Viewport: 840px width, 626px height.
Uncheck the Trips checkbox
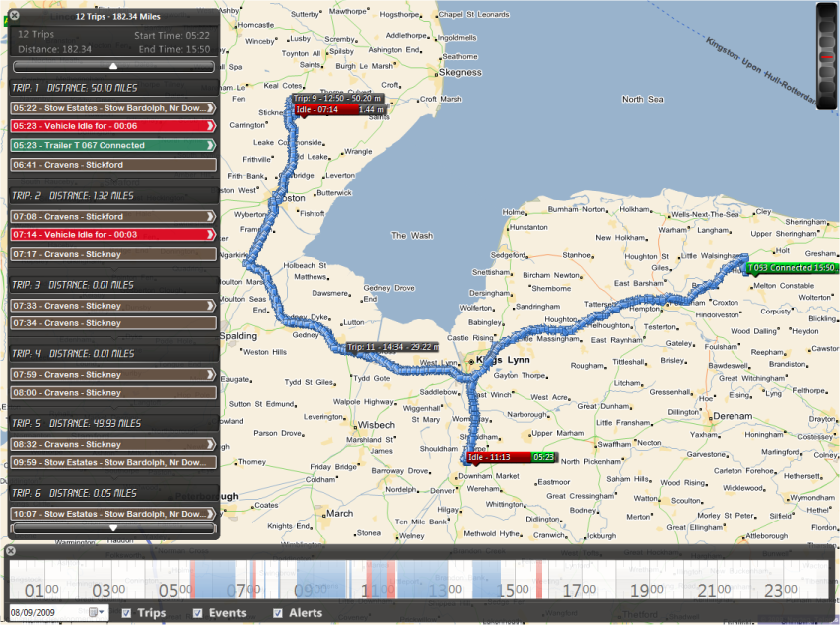pyautogui.click(x=126, y=613)
